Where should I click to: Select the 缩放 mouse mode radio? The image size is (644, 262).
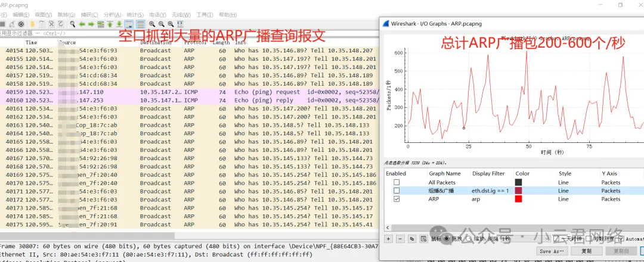click(470, 238)
